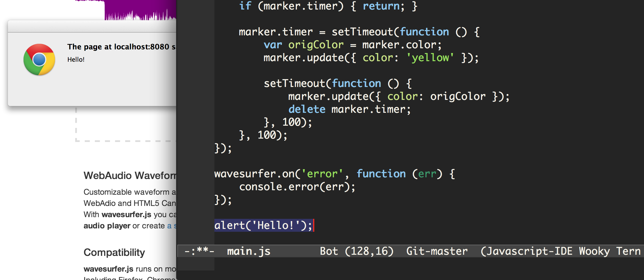Click the Tern minor mode label

(x=628, y=251)
